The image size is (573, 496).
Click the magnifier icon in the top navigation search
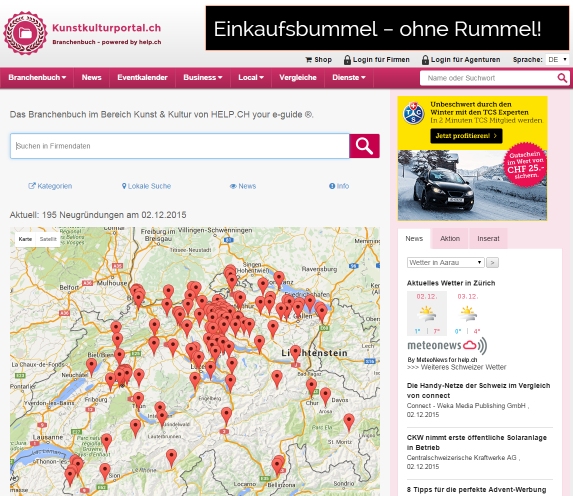pyautogui.click(x=562, y=78)
